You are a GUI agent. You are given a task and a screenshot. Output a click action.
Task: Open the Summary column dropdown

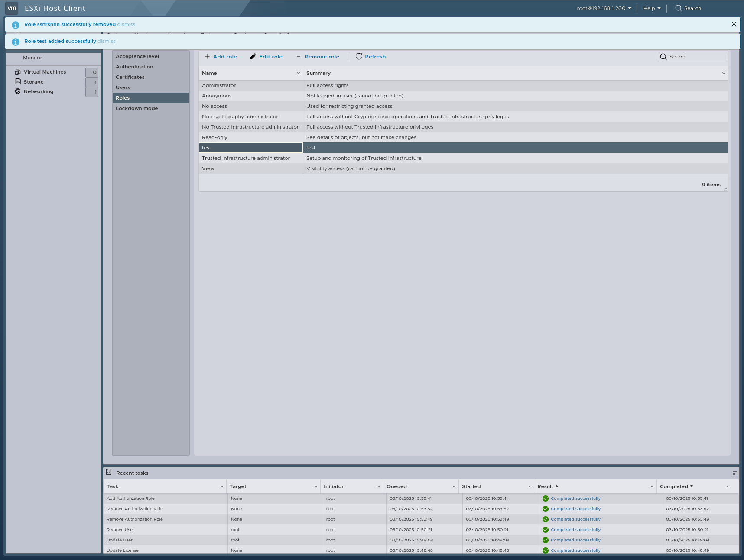723,73
